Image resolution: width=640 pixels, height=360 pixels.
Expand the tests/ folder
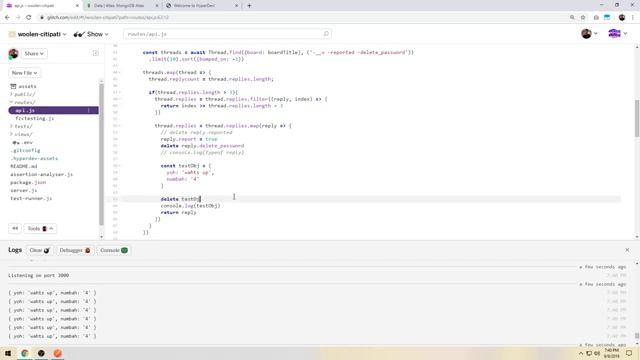[22, 127]
